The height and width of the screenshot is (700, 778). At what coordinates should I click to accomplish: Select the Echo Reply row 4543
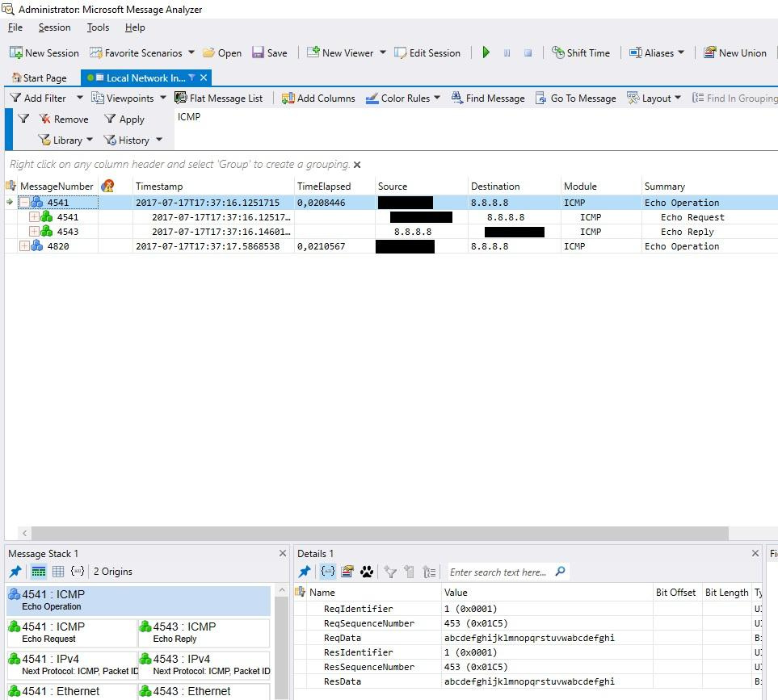[391, 232]
